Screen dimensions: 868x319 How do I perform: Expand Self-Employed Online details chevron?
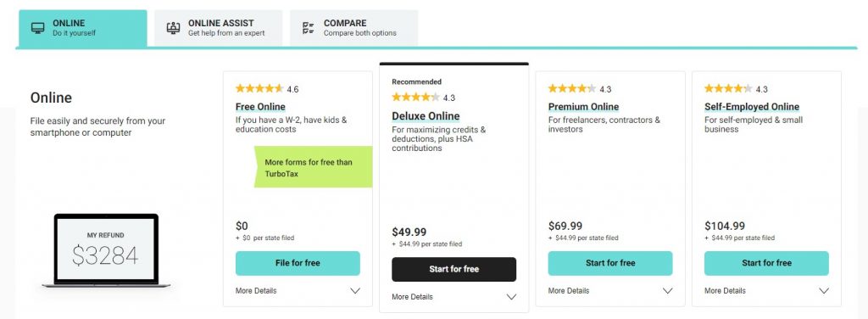pos(824,291)
